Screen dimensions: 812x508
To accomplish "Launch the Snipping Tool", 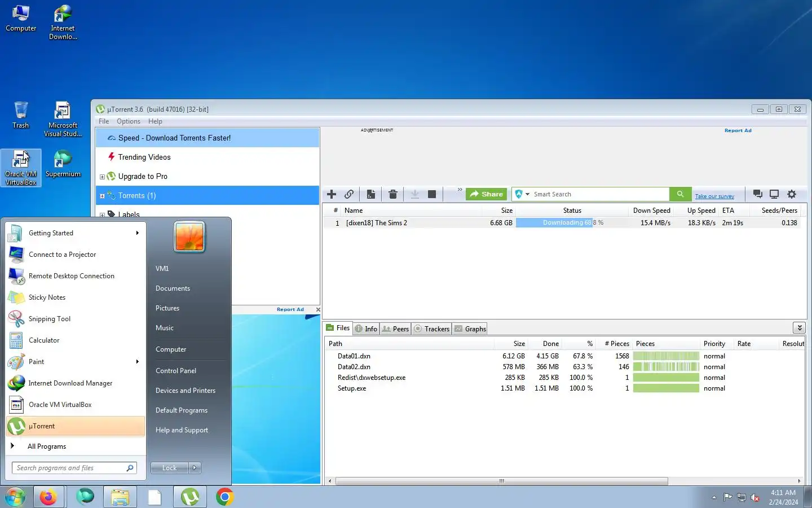I will [76, 319].
